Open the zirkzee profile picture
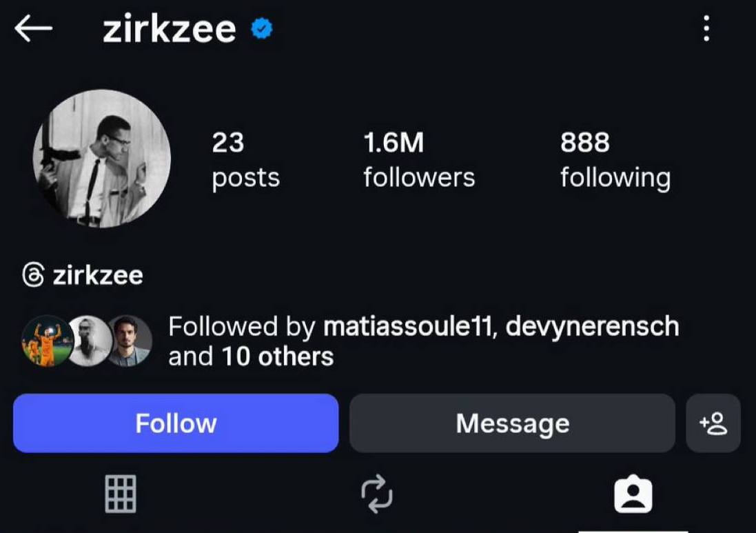This screenshot has width=756, height=533. tap(101, 158)
